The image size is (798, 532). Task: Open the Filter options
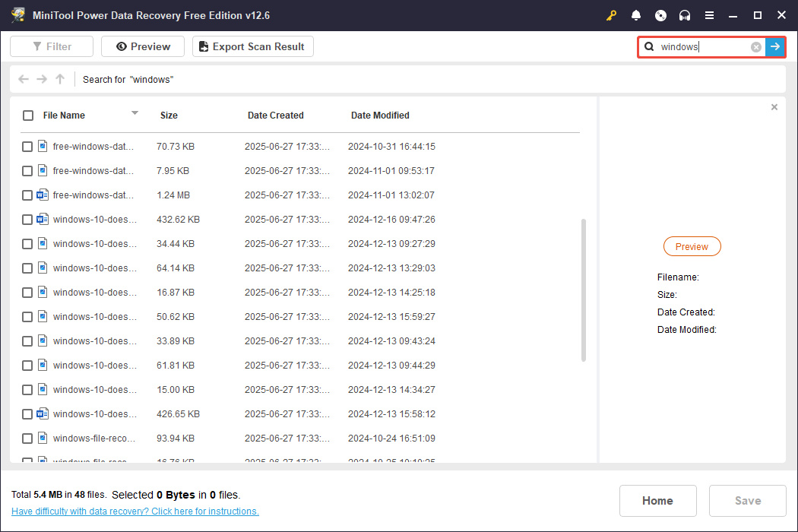tap(51, 46)
